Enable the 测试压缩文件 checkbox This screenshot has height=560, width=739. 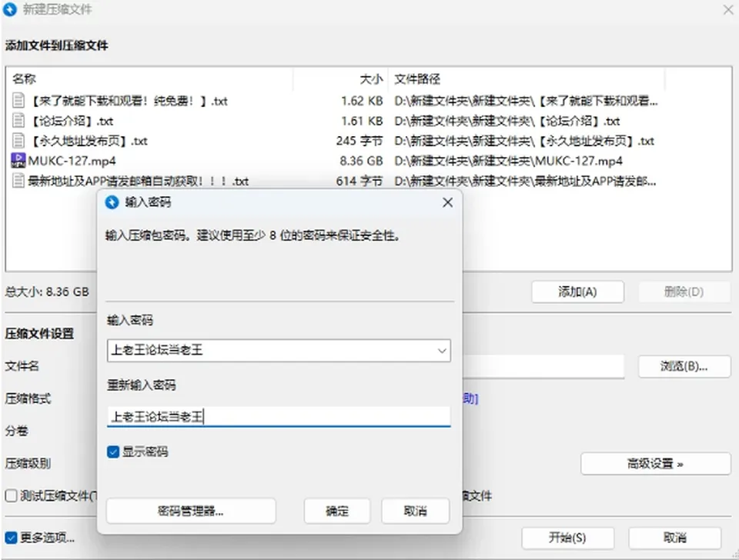pyautogui.click(x=11, y=495)
